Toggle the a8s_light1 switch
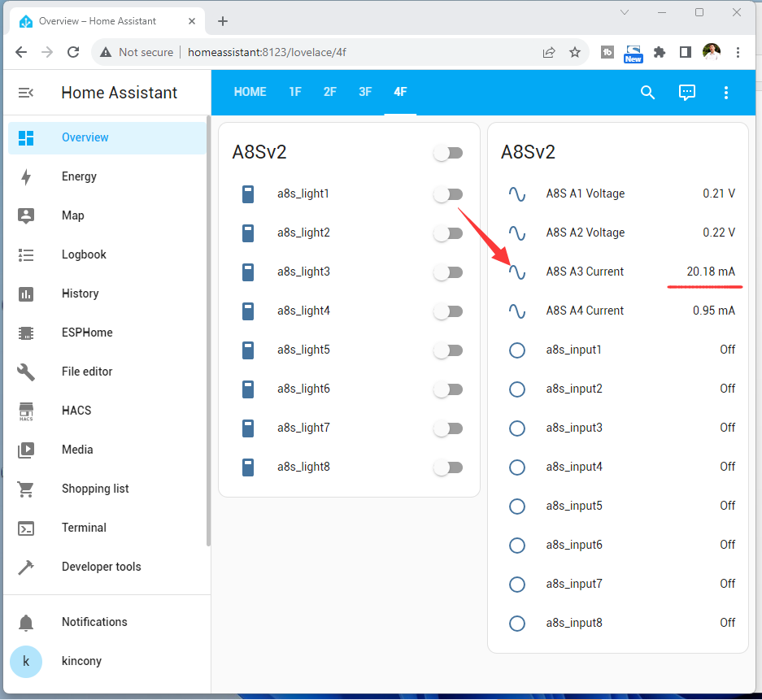Image resolution: width=762 pixels, height=700 pixels. [448, 194]
